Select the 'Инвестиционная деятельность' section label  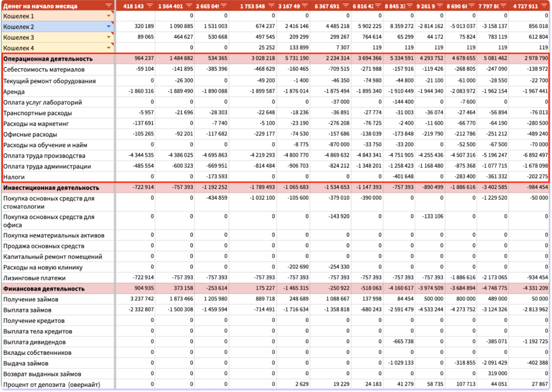click(x=51, y=188)
